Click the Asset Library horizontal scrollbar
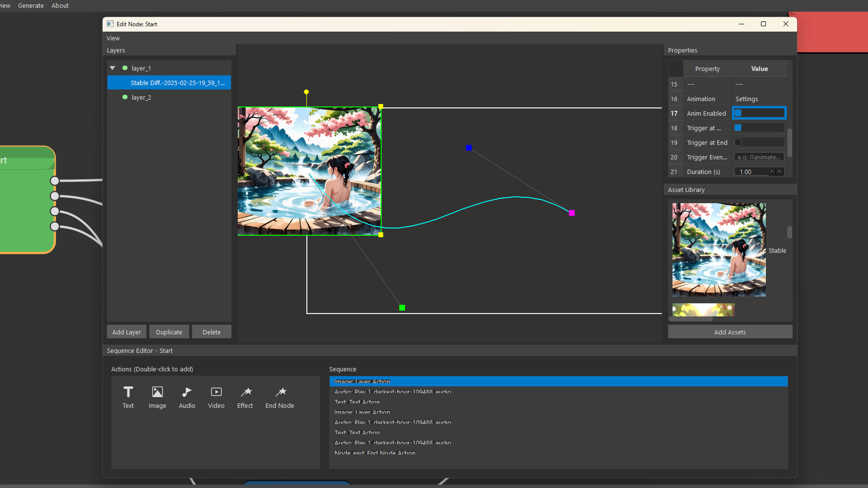The height and width of the screenshot is (488, 868). (691, 319)
